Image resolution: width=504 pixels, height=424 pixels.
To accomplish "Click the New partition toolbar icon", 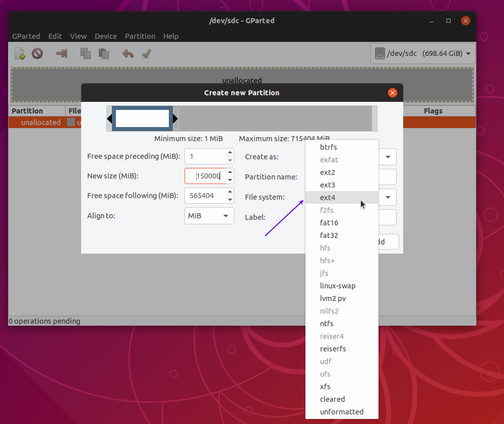I will [x=20, y=53].
